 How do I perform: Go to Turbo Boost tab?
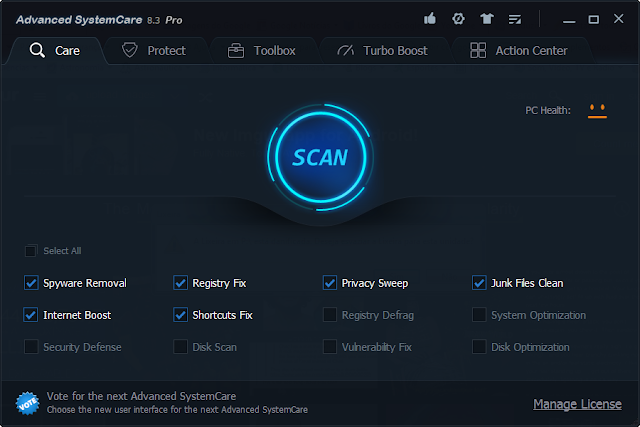(x=382, y=51)
